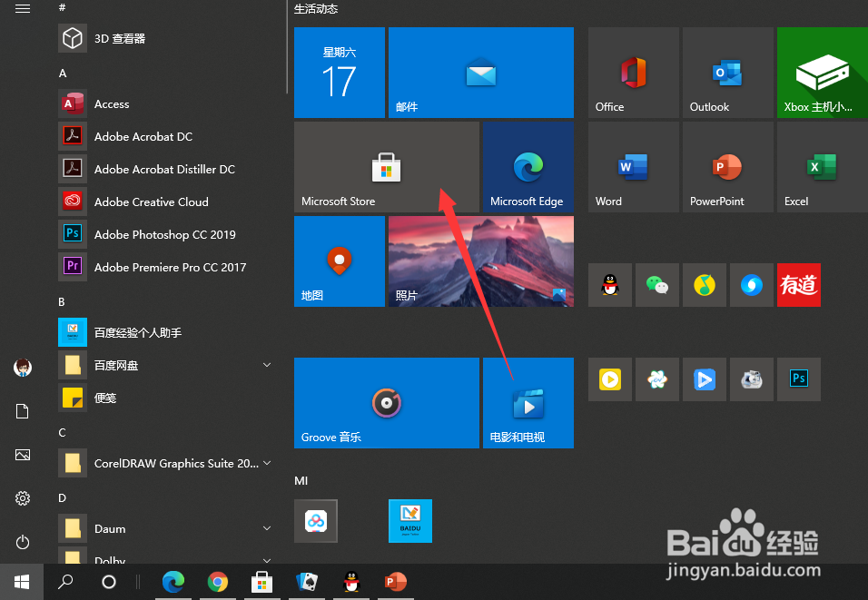Open the user account avatar

[22, 367]
